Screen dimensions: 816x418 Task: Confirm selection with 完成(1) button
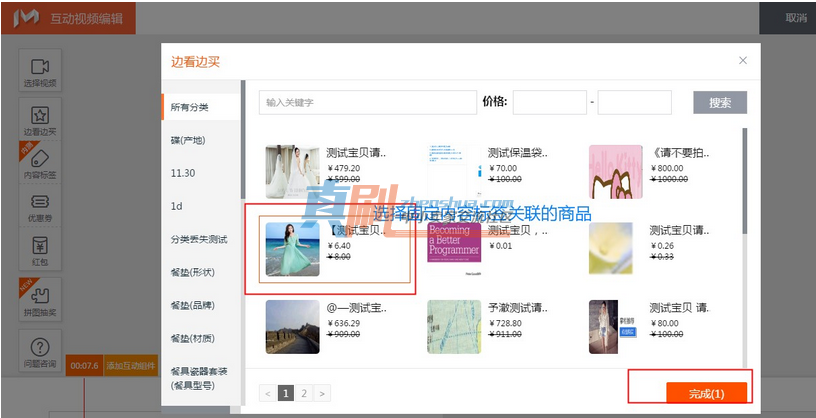pos(706,394)
